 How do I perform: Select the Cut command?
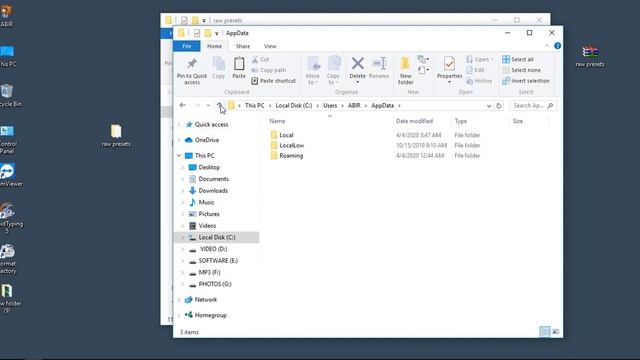point(260,60)
